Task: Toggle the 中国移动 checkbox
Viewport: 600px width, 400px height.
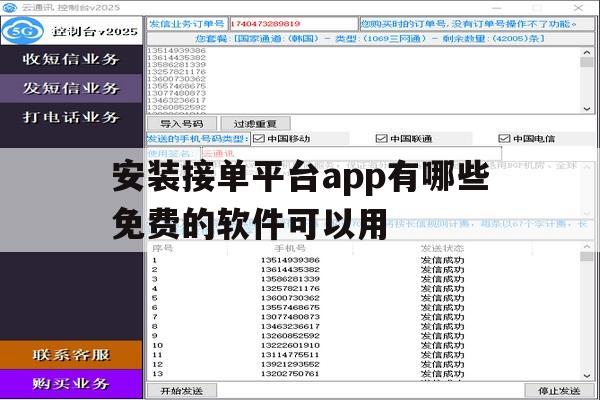Action: click(x=259, y=139)
